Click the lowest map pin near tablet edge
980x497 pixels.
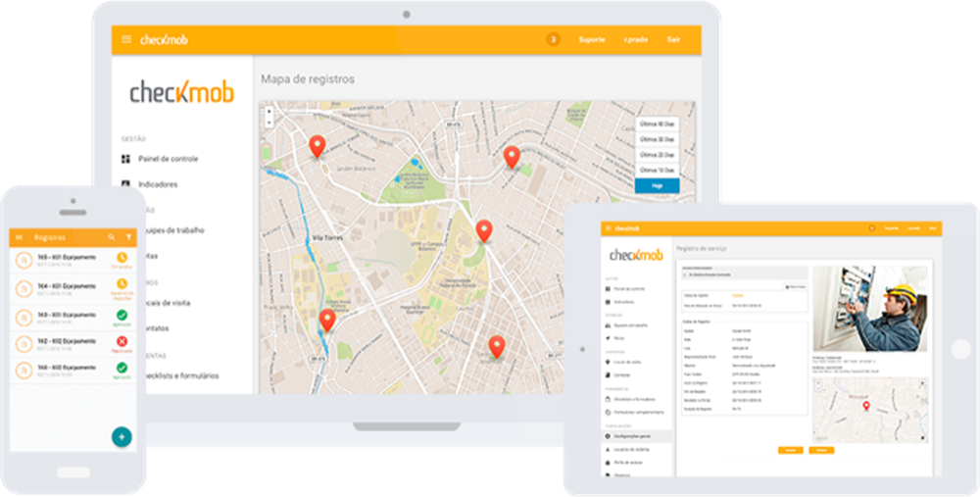(x=497, y=347)
